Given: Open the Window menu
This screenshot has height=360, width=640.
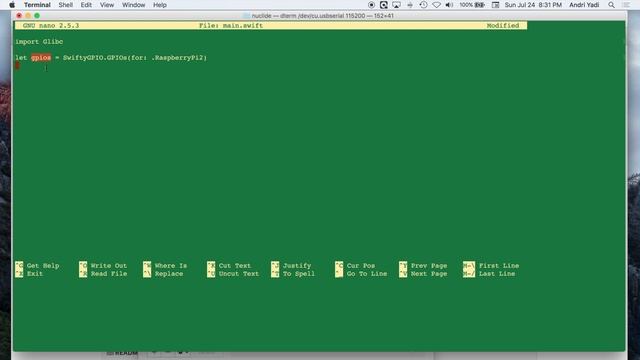Looking at the screenshot, I should [x=133, y=5].
